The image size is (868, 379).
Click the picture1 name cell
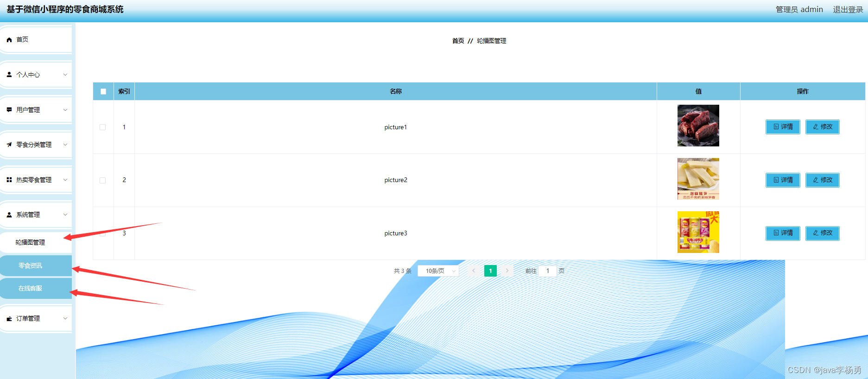(396, 127)
